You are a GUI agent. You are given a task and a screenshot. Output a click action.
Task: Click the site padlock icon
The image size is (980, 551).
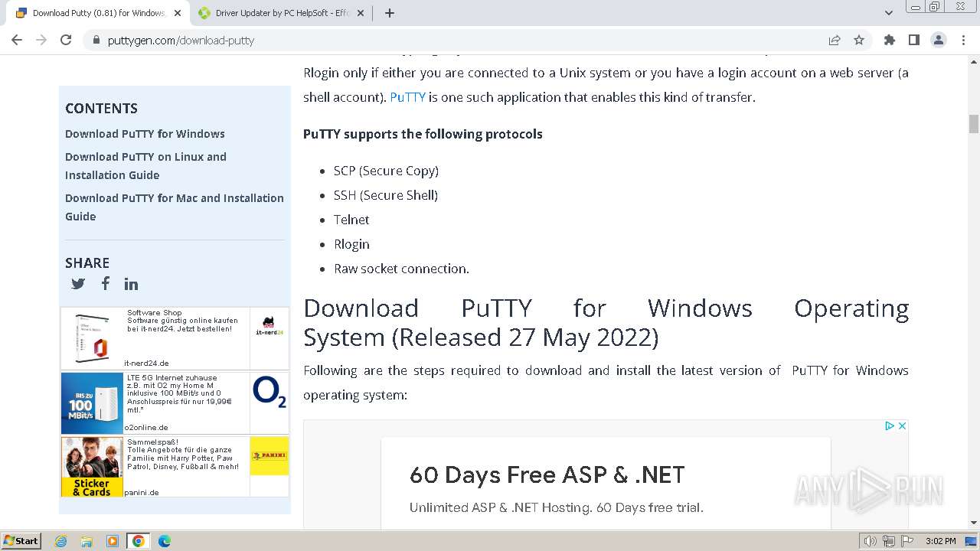[x=96, y=40]
